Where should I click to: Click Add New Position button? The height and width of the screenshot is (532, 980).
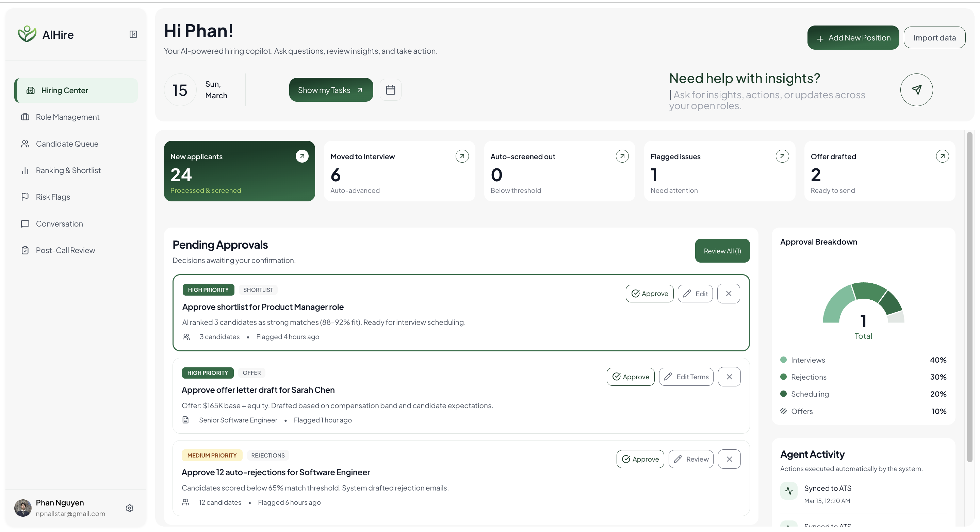tap(852, 38)
